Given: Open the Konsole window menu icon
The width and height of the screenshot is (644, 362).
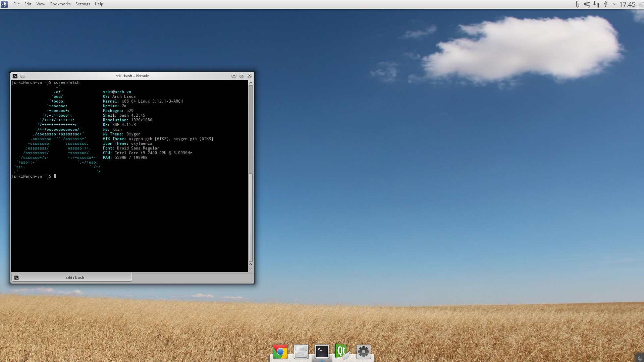Looking at the screenshot, I should pyautogui.click(x=15, y=76).
